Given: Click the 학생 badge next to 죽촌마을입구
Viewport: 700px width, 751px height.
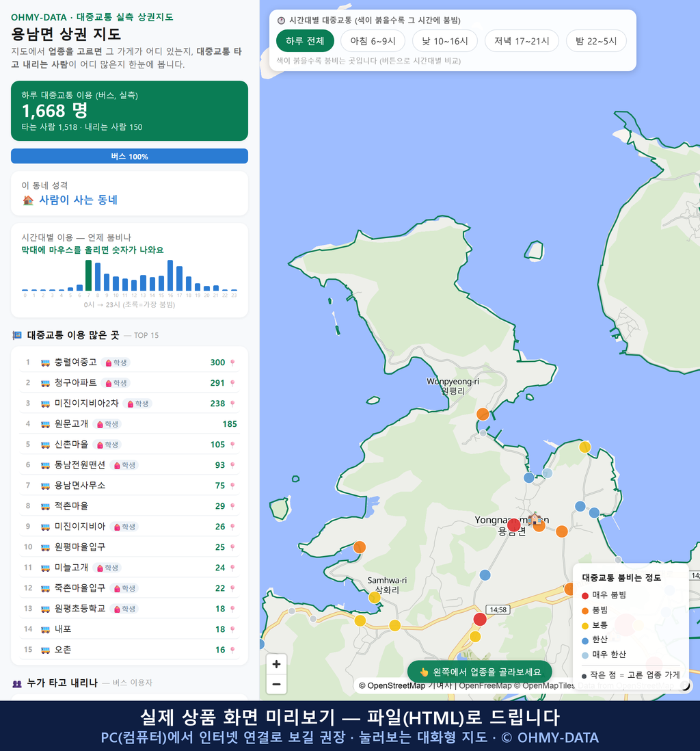Looking at the screenshot, I should pyautogui.click(x=124, y=588).
